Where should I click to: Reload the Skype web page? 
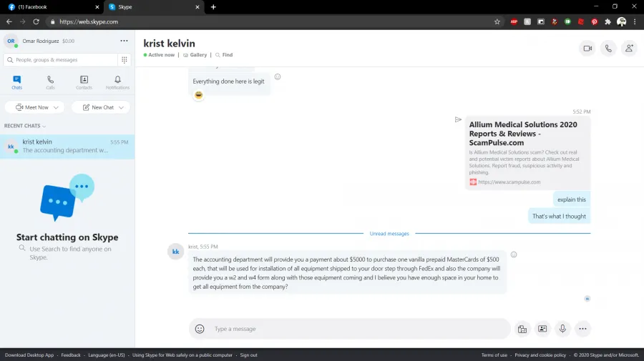point(36,21)
